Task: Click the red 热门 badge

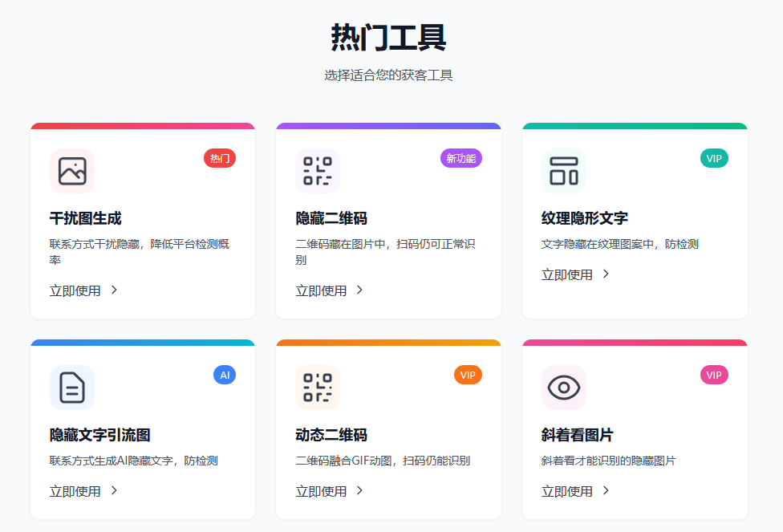Action: [220, 158]
